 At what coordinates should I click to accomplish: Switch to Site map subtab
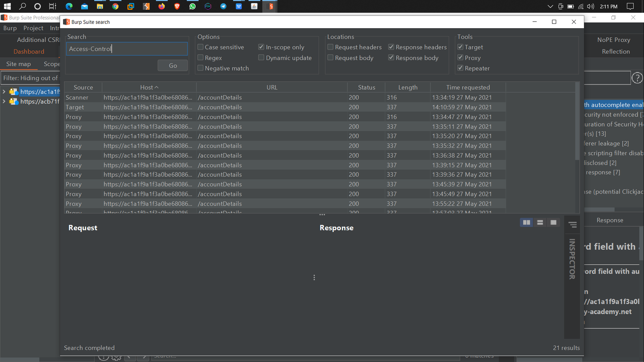[x=19, y=64]
